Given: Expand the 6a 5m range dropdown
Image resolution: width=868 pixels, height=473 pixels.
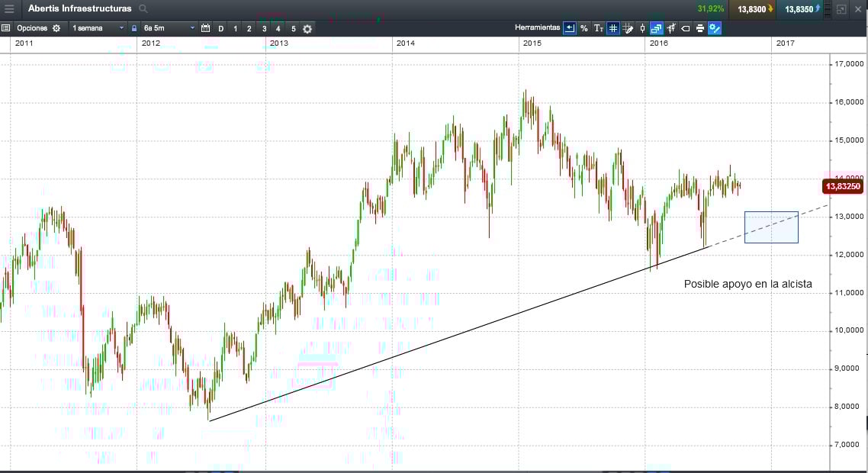Looking at the screenshot, I should tap(169, 28).
